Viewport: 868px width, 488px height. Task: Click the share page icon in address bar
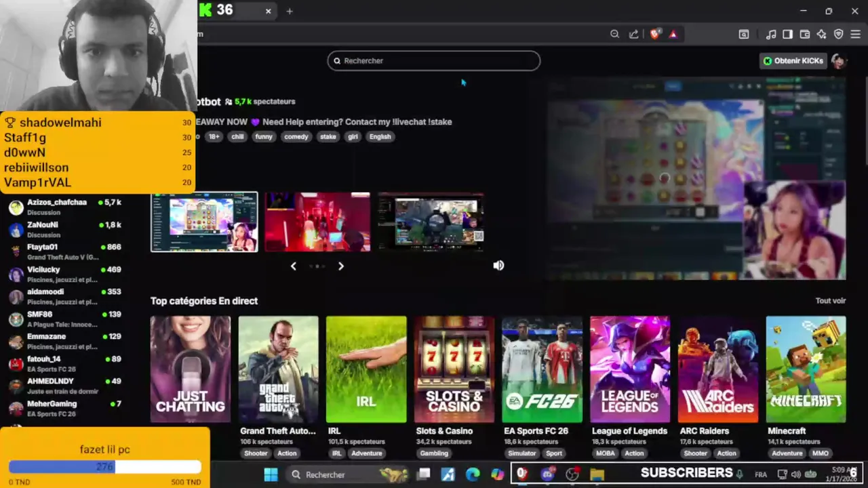[x=633, y=34]
